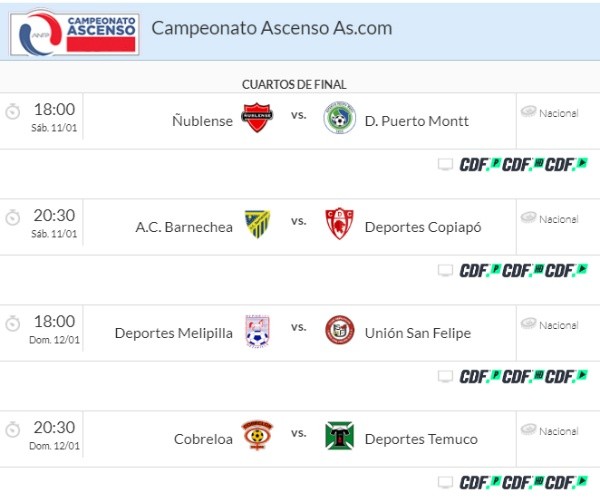Click the clock icon beside Sáb. 18:00 match

13,109
